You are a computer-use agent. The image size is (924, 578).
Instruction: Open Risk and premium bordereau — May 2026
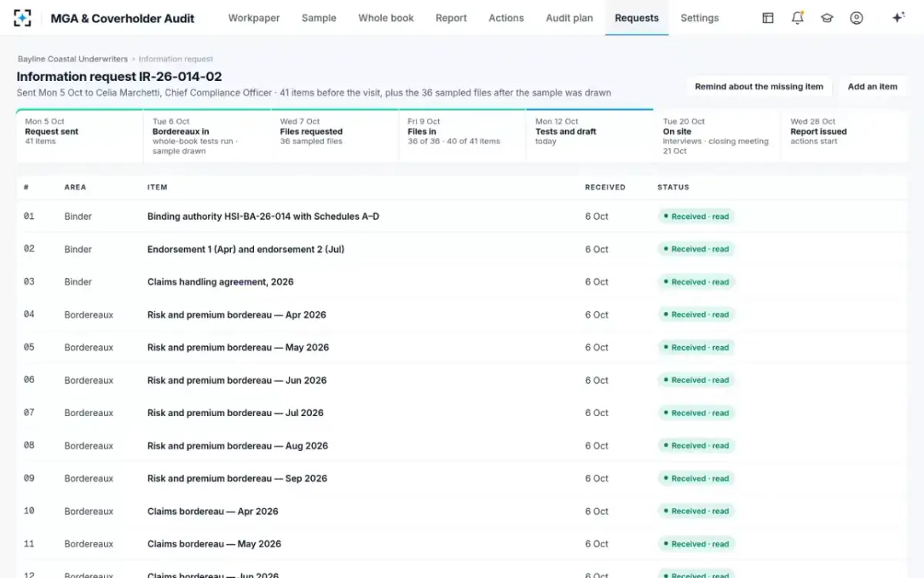pos(238,348)
